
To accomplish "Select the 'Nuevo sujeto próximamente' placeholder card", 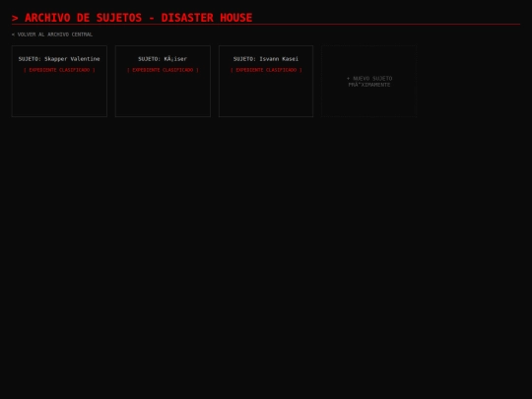I will 369,81.
